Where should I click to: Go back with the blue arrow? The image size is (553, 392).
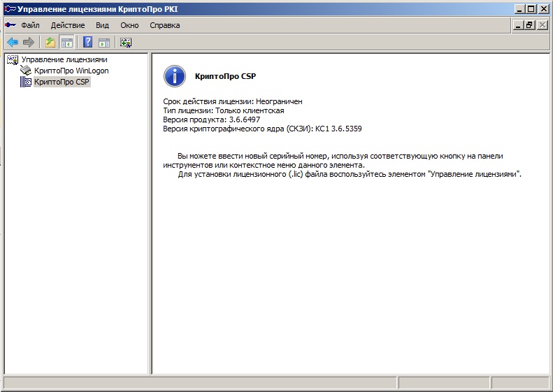(x=13, y=43)
